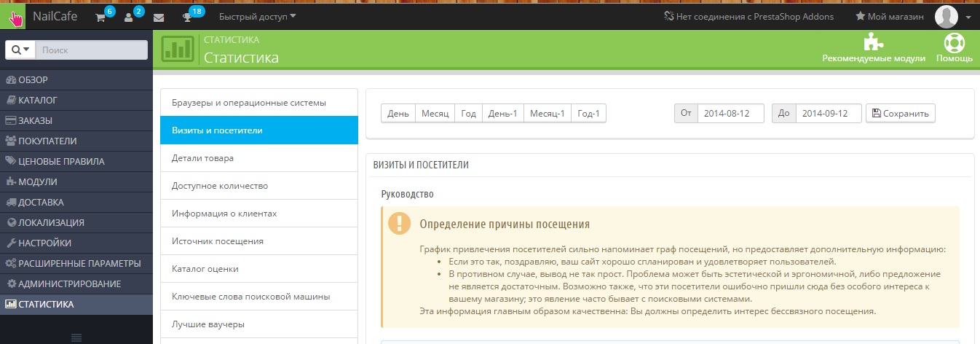Click the Год-1 period button
The image size is (980, 344).
[588, 114]
